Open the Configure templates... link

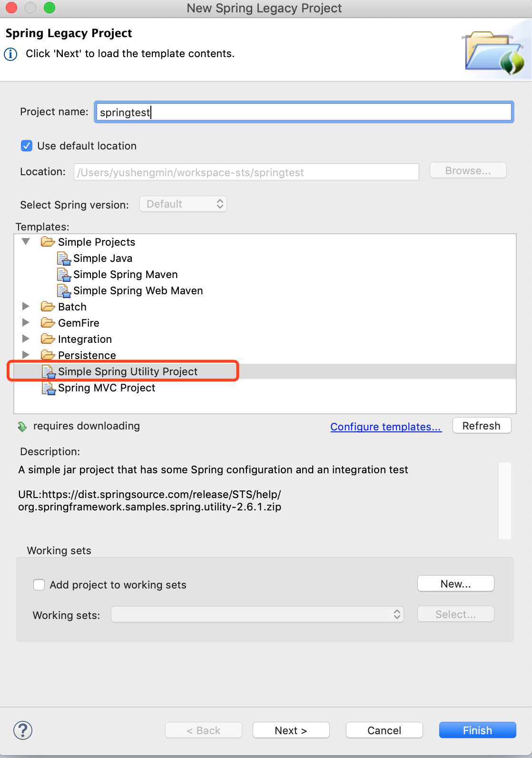coord(386,427)
